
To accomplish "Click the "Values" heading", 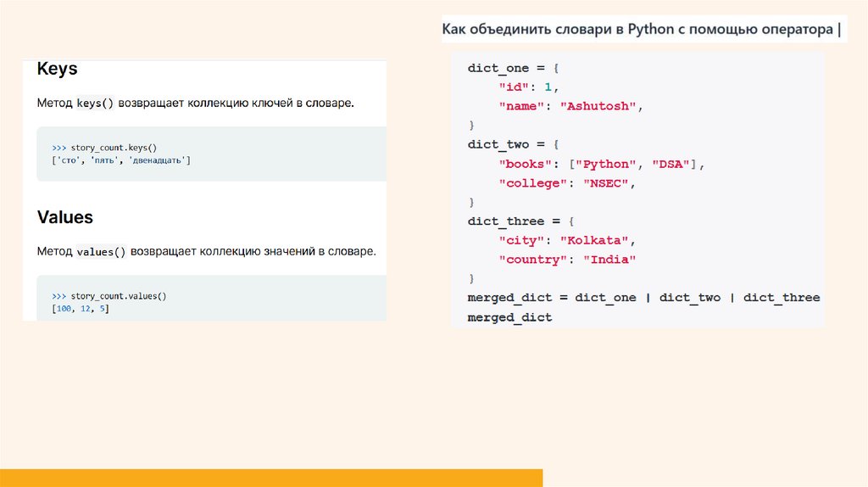I will [65, 218].
